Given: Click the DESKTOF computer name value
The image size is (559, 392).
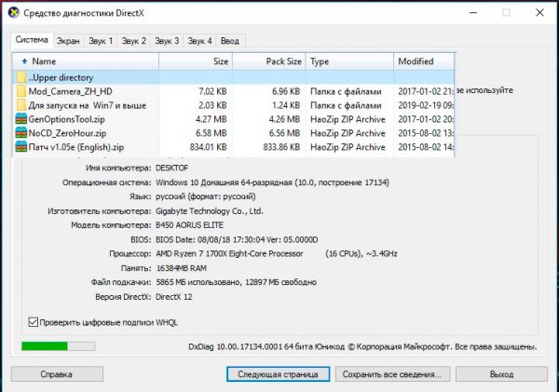Looking at the screenshot, I should (171, 168).
